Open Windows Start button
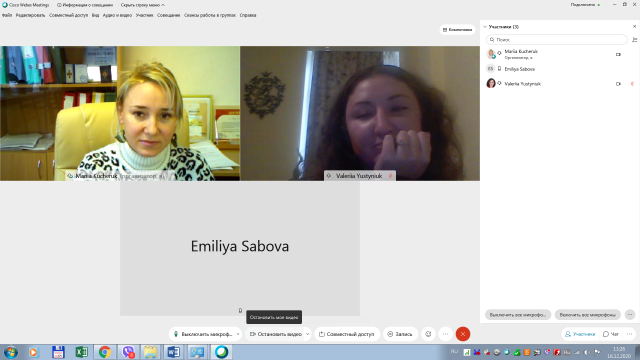The image size is (640, 360). (11, 352)
